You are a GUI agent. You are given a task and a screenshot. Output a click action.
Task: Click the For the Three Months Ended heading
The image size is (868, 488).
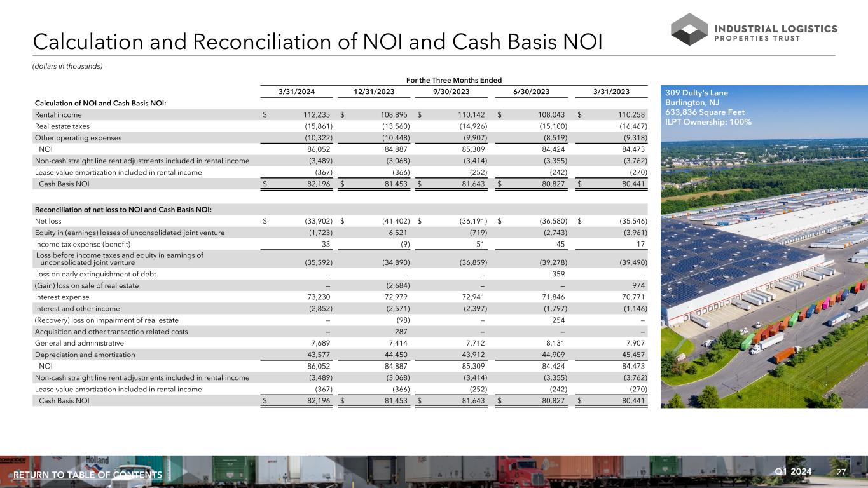tap(453, 80)
